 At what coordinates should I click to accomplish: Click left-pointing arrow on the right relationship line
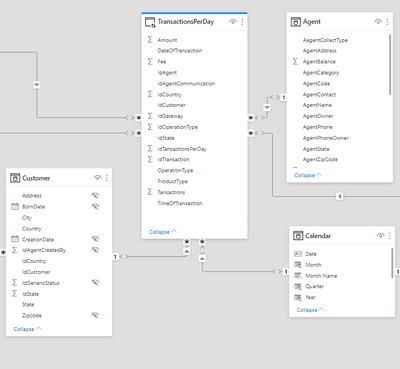tap(339, 196)
